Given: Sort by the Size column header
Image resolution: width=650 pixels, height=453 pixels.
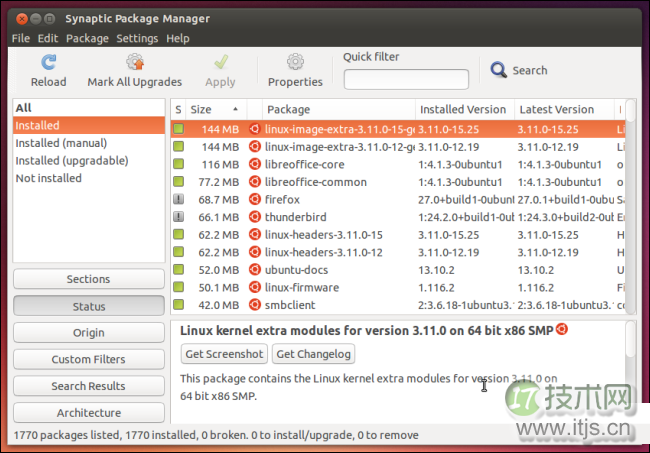Looking at the screenshot, I should [x=216, y=109].
